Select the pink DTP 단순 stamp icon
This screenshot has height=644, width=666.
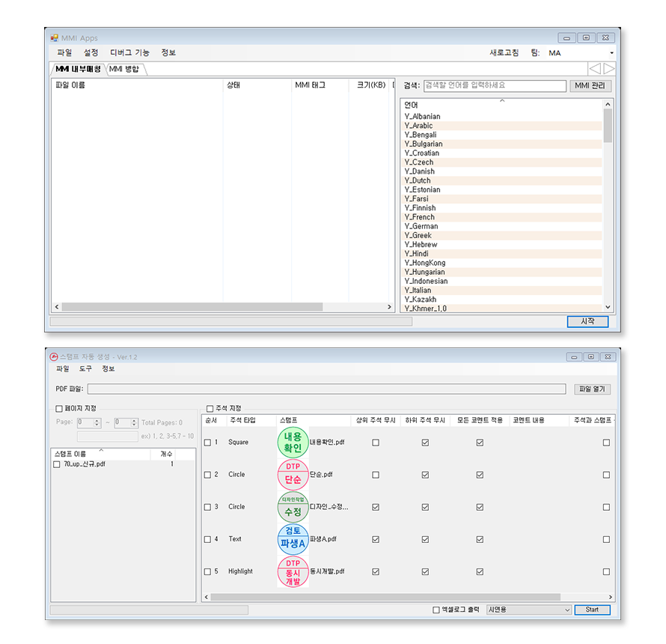pos(293,475)
